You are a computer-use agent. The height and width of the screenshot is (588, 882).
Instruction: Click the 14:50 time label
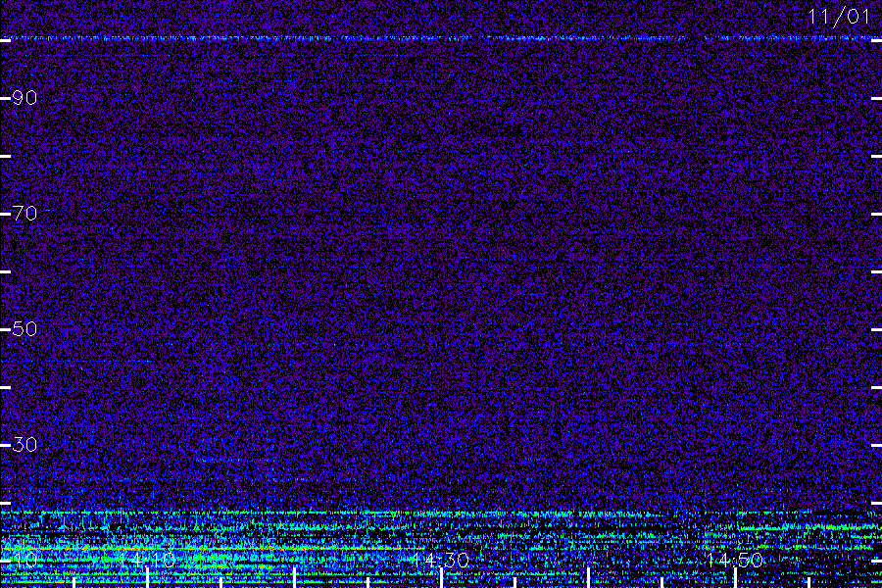coord(735,560)
